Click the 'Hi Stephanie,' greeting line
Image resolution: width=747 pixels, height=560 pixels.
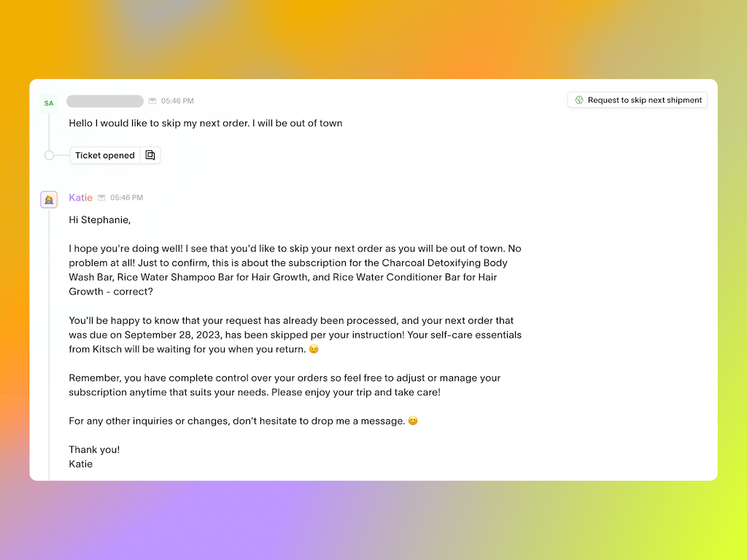coord(100,219)
